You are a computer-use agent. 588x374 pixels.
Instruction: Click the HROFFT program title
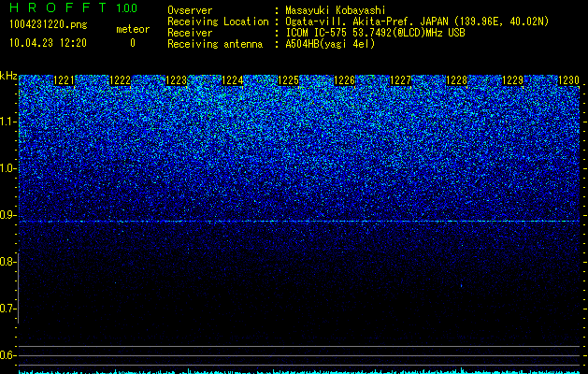[x=58, y=7]
